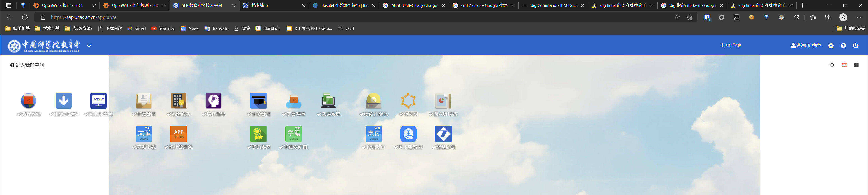The image size is (868, 195).
Task: Open the Bitwarden extension
Action: (707, 17)
